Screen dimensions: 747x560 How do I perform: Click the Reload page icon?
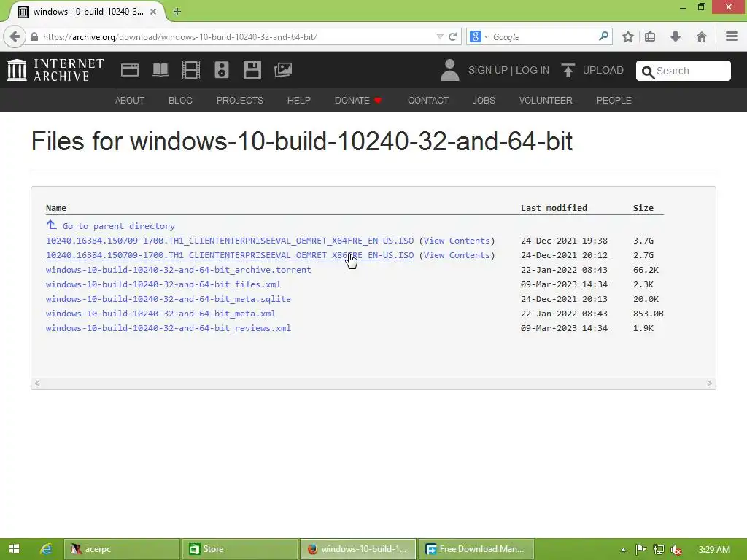point(452,36)
